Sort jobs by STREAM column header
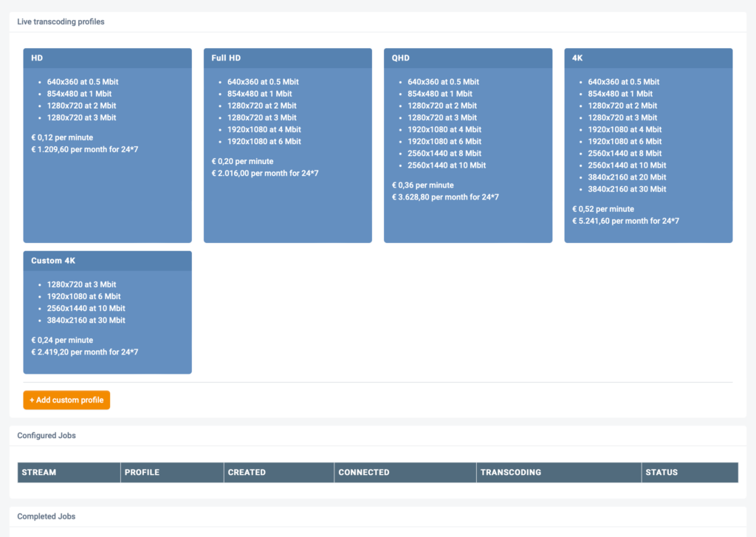 (x=39, y=472)
